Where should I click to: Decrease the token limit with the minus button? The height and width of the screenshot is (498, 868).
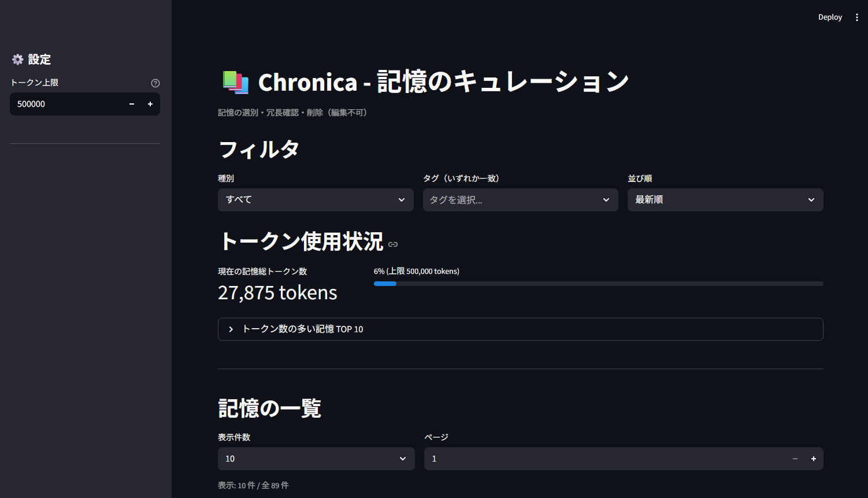tap(131, 104)
